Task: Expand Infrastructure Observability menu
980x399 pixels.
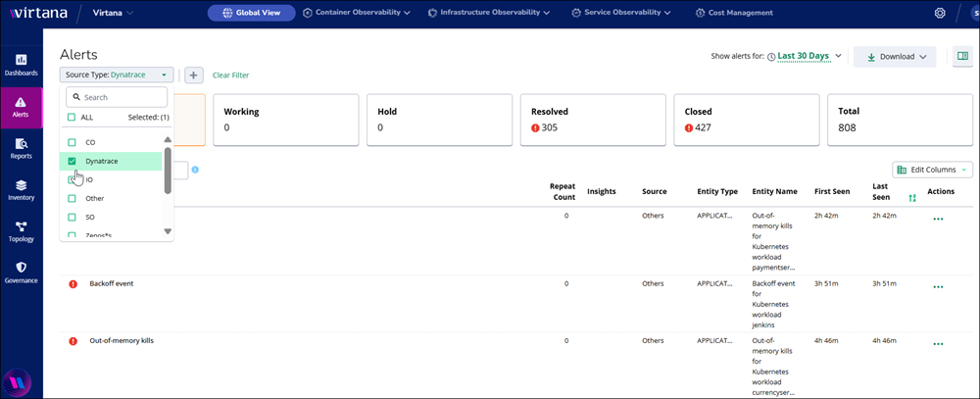Action: tap(489, 13)
